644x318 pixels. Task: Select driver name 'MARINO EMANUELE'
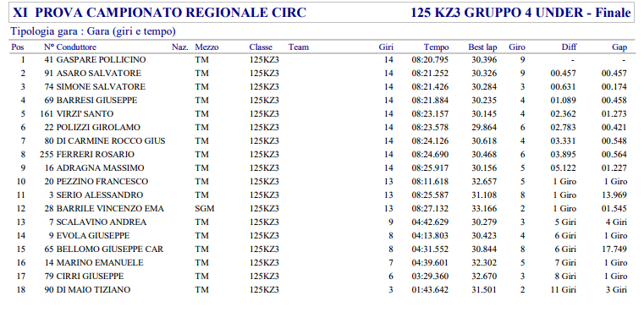click(x=100, y=263)
